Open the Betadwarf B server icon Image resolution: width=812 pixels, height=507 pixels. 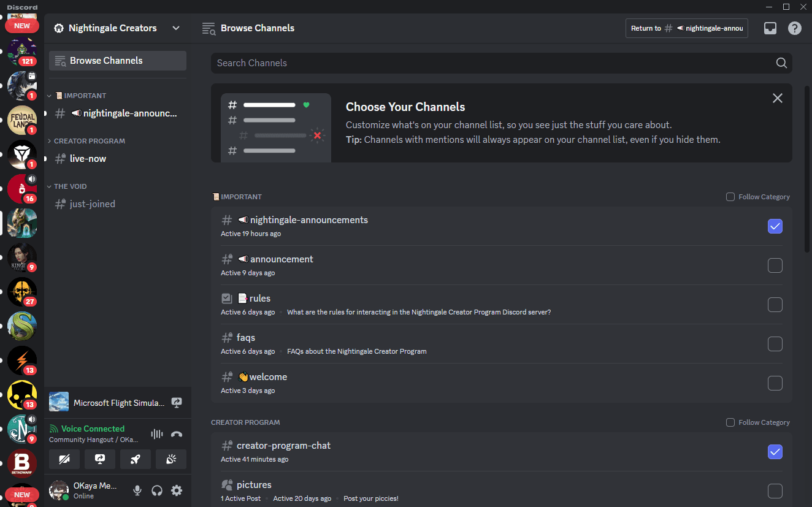(22, 463)
